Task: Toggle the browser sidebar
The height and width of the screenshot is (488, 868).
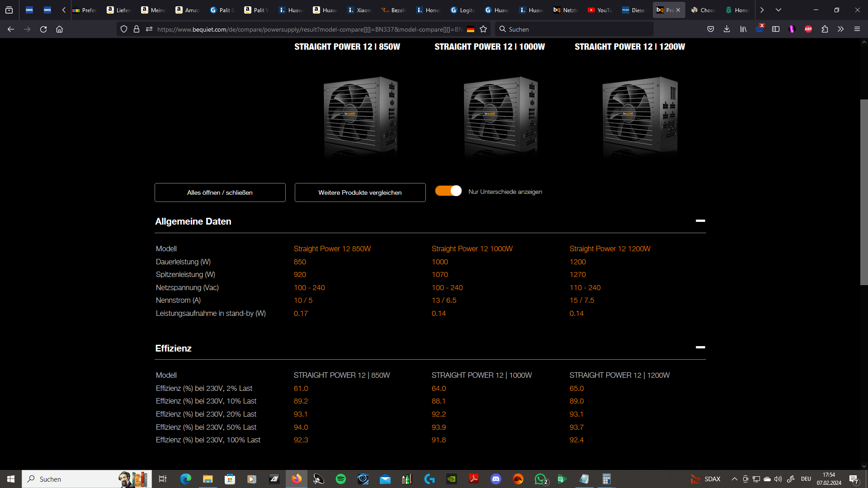Action: [776, 29]
